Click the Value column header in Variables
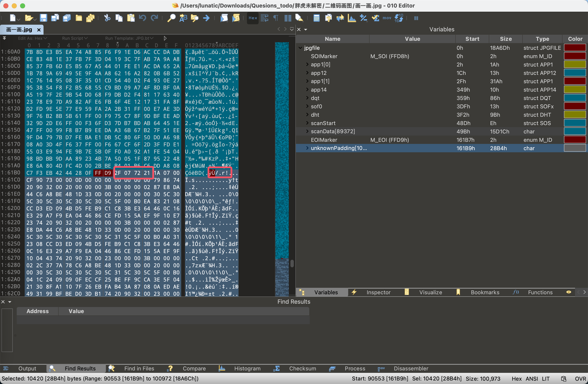The width and height of the screenshot is (588, 384). 412,39
